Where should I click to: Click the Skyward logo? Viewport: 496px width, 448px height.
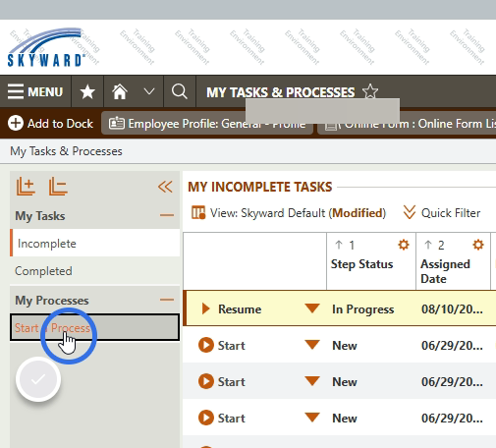click(x=46, y=47)
